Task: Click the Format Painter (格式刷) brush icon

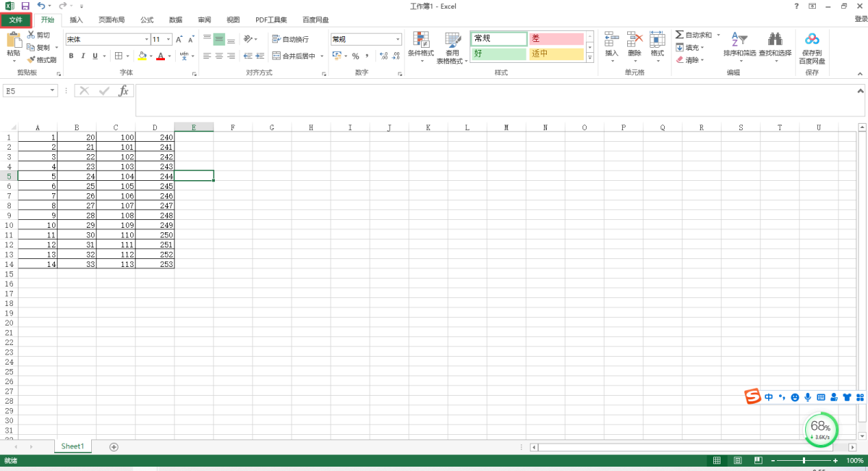Action: pyautogui.click(x=31, y=60)
